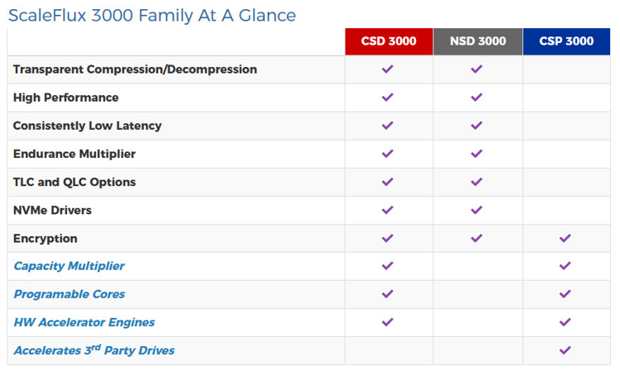
Task: Click CSP 3000 checkmark for Accelerates 3rd Party Drives
Action: 565,350
